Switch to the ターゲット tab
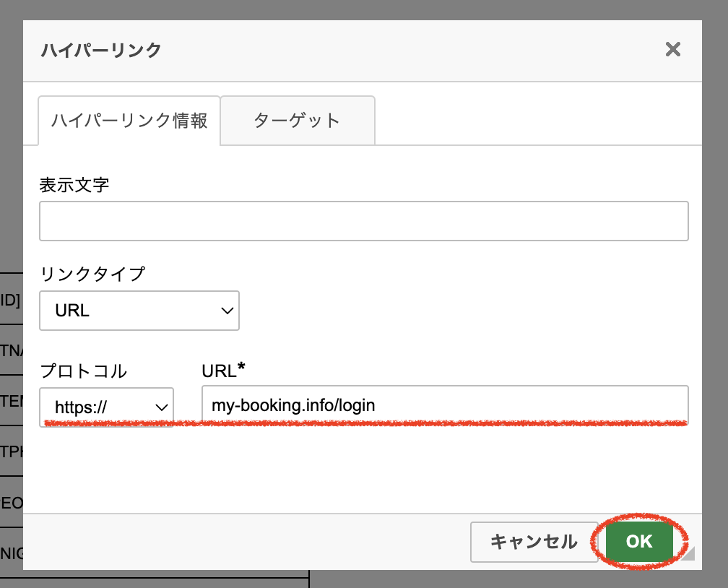The width and height of the screenshot is (728, 588). pos(297,120)
